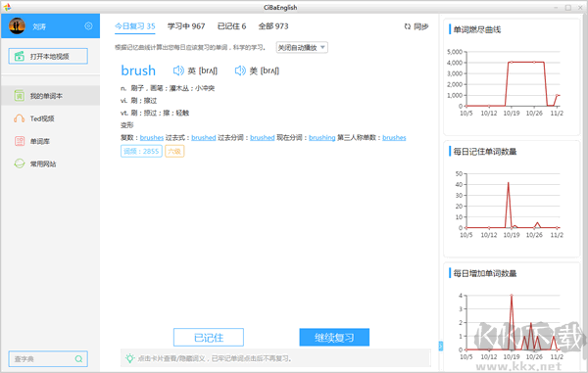Click the 变形 label

click(x=126, y=125)
